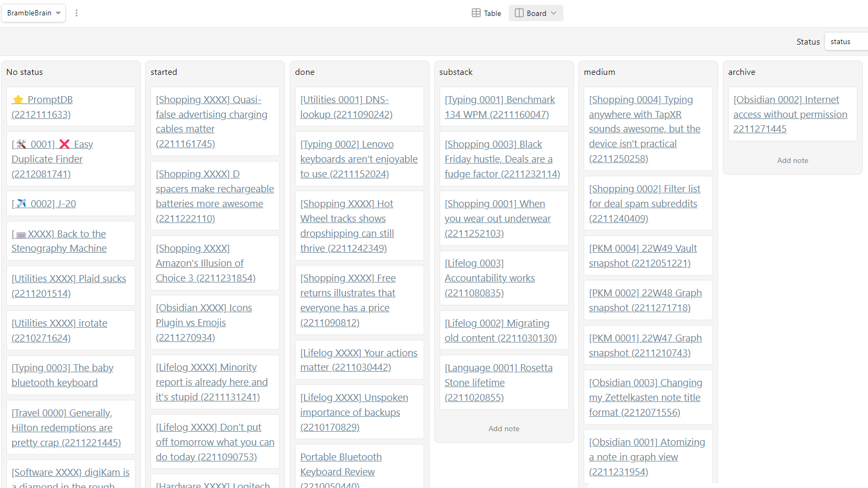Expand the Board view chevron

coord(554,13)
